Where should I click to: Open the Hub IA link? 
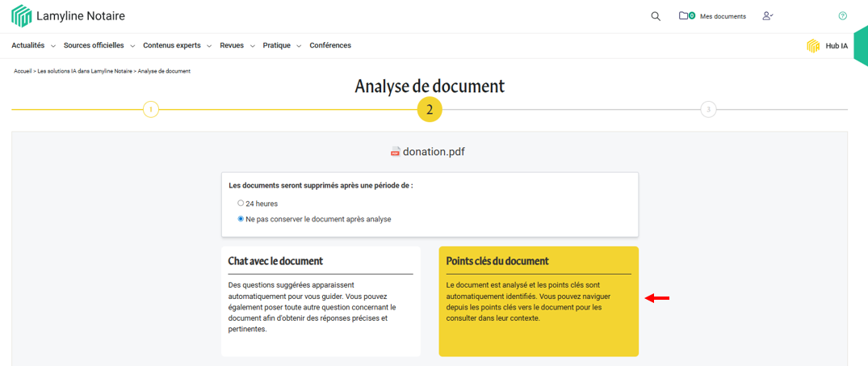click(x=837, y=46)
